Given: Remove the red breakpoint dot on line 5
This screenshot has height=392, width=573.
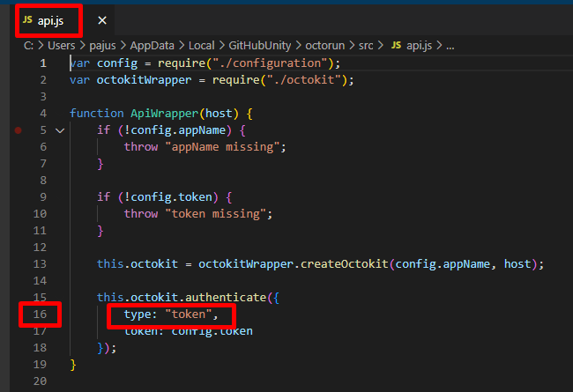Looking at the screenshot, I should (19, 130).
